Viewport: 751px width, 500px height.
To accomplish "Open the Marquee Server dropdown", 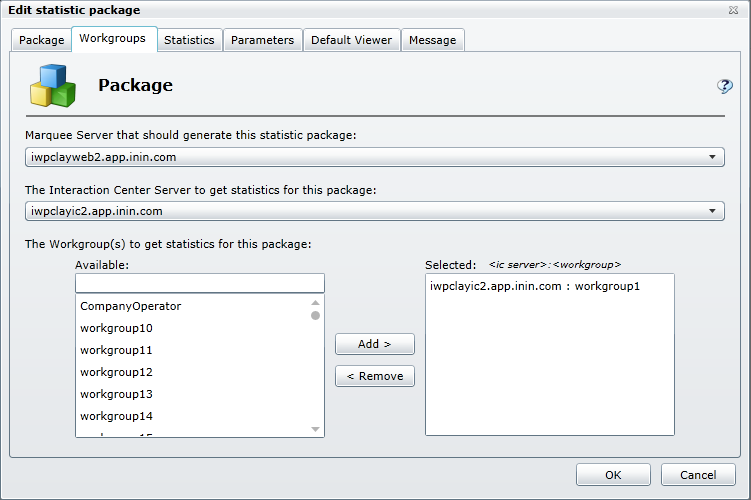I will [711, 157].
